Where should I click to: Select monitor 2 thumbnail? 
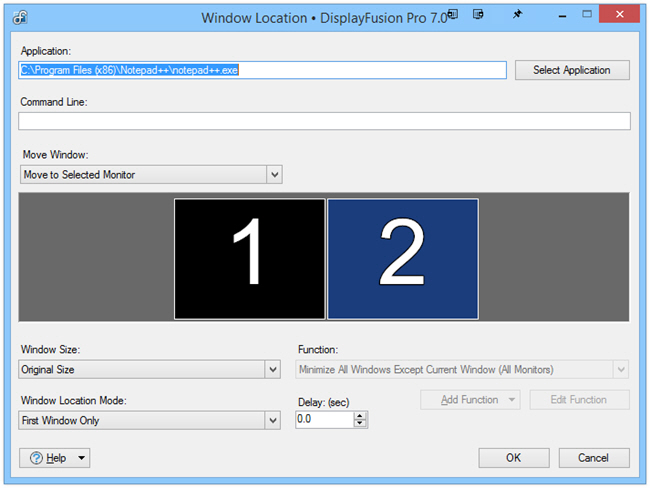403,259
